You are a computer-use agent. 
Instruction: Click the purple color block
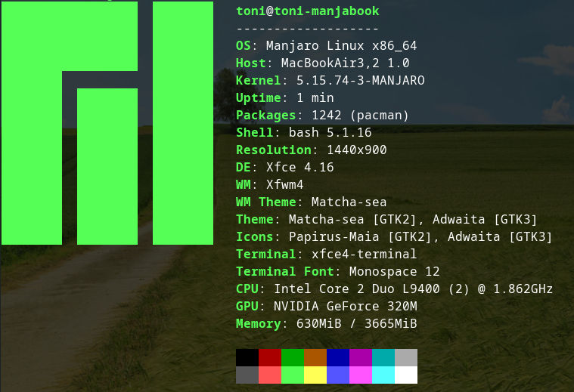(361, 357)
